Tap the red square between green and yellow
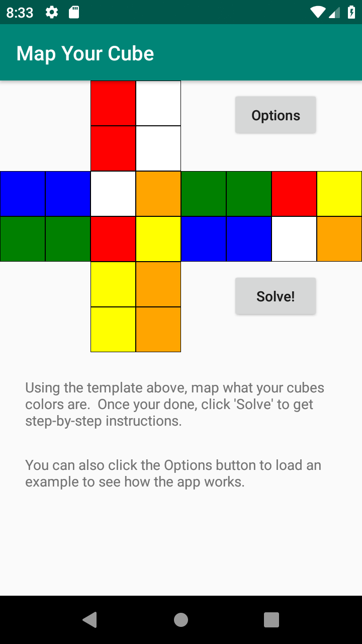The image size is (362, 644). pyautogui.click(x=294, y=194)
